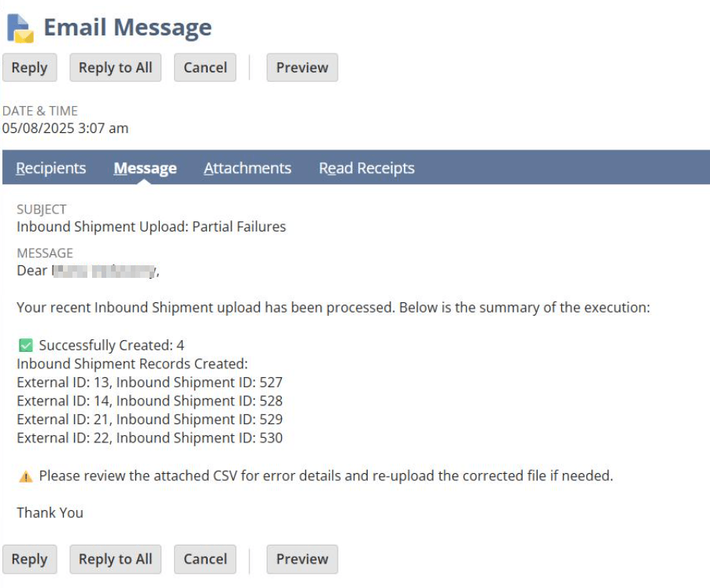Viewport: 710px width, 588px height.
Task: Click Reply to All above the date
Action: tap(116, 68)
